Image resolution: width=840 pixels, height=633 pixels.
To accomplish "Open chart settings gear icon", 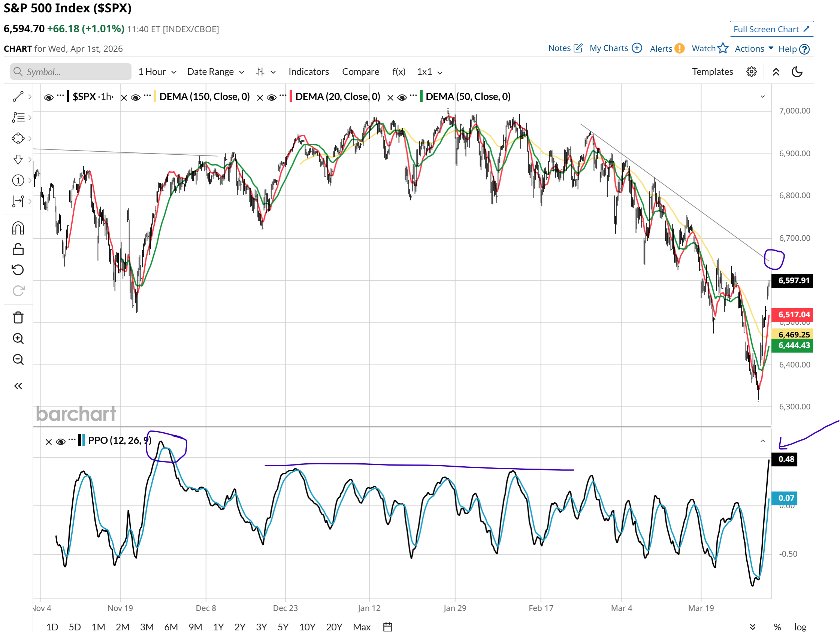I will pyautogui.click(x=751, y=72).
